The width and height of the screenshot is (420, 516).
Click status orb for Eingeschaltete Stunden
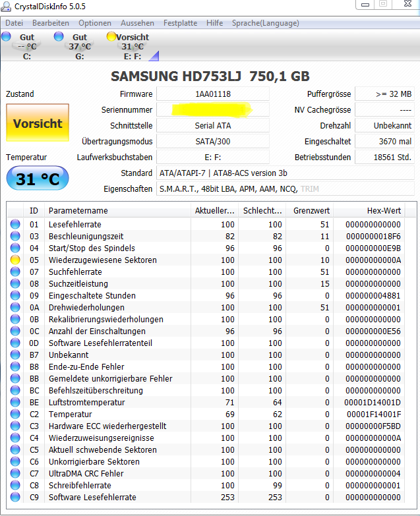pyautogui.click(x=15, y=295)
